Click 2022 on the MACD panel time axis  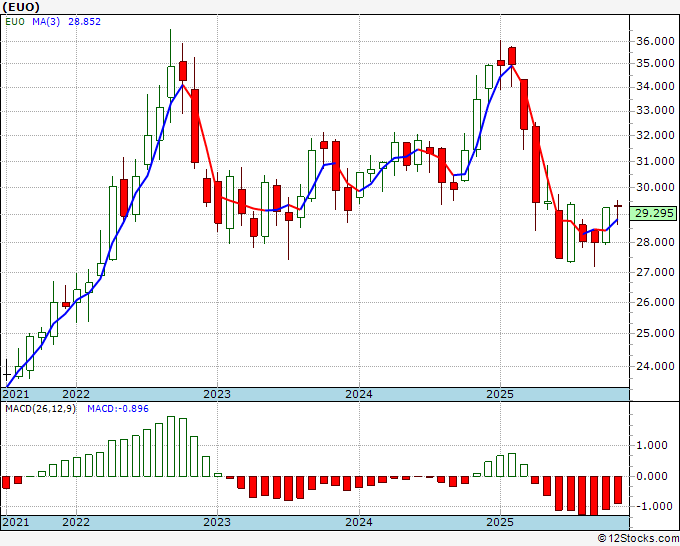(x=76, y=522)
